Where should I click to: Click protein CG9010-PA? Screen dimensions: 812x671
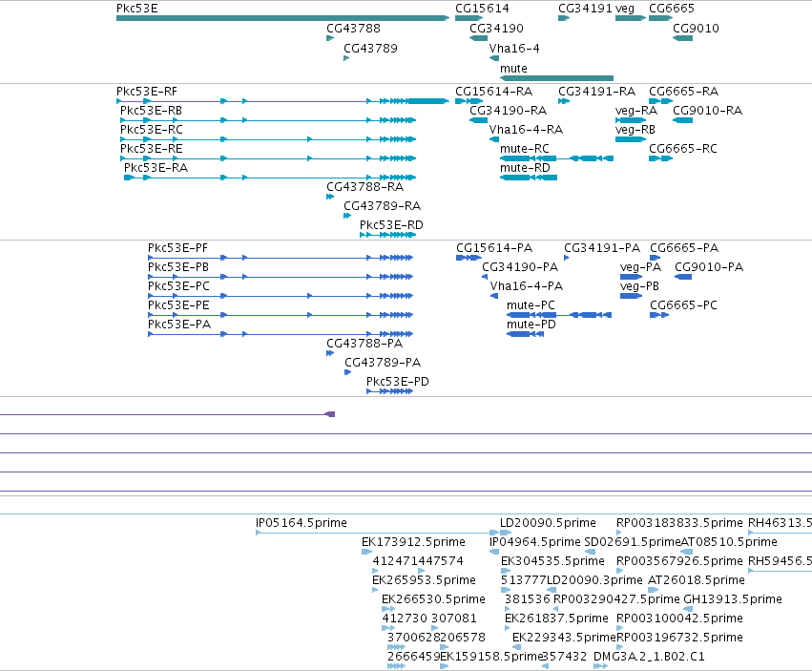[x=709, y=267]
